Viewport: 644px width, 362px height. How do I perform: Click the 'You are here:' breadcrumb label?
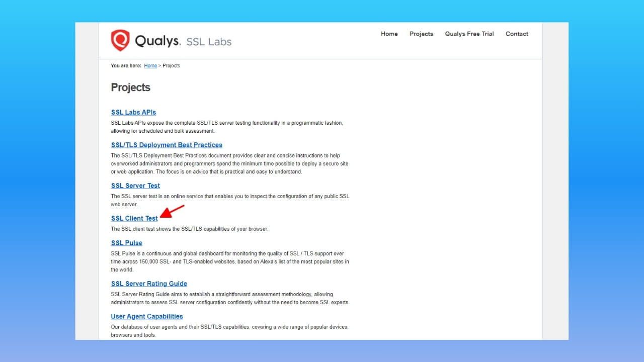point(126,66)
